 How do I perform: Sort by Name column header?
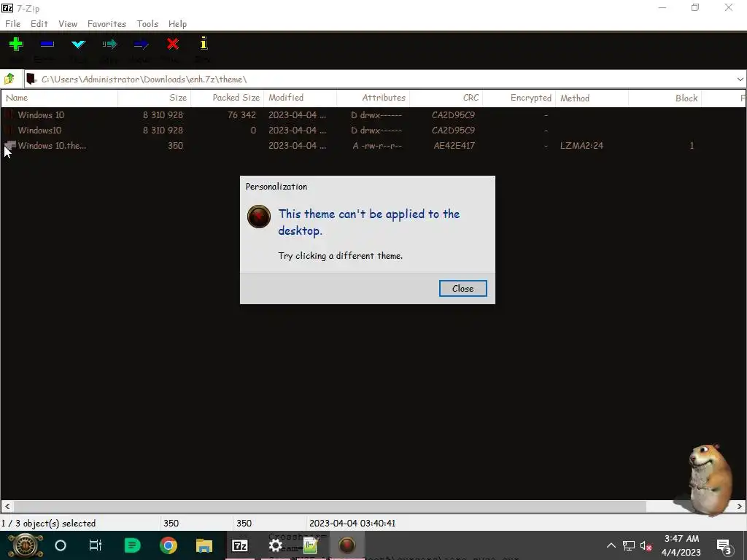60,98
